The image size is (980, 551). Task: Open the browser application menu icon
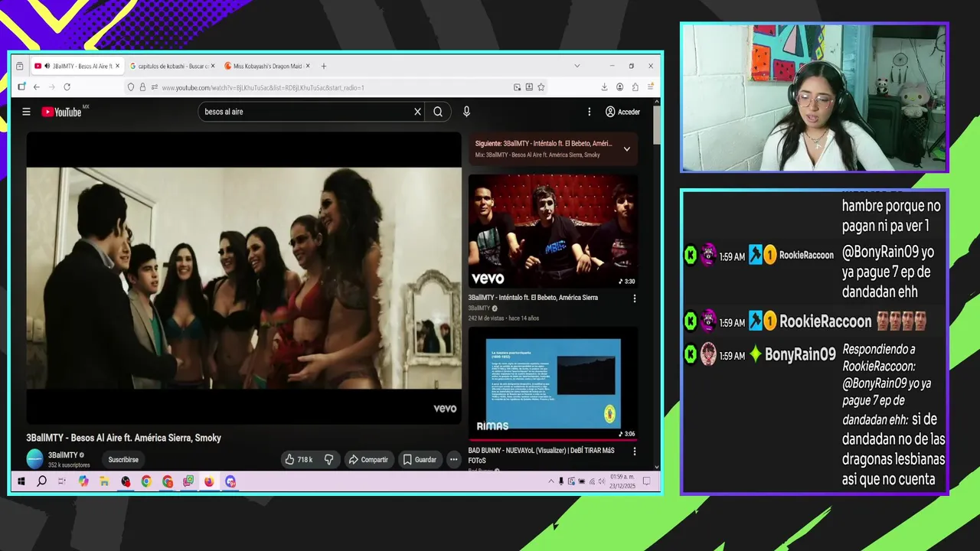pyautogui.click(x=651, y=87)
